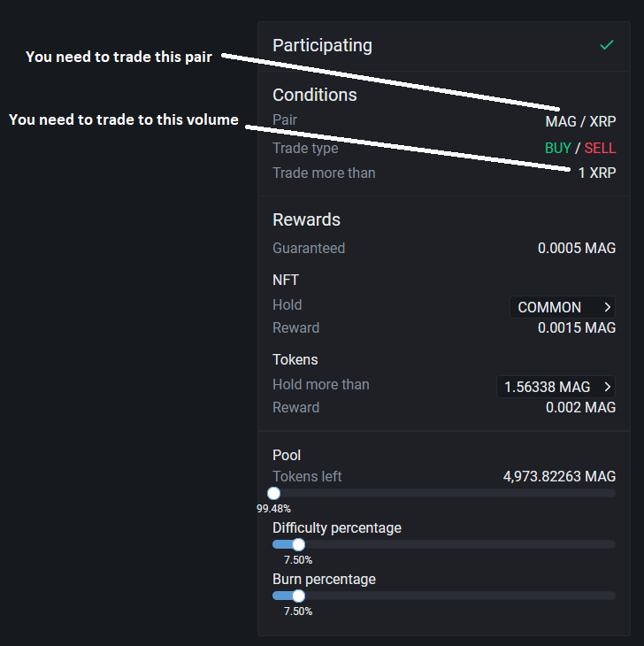The width and height of the screenshot is (644, 646).
Task: Click the NFT reward 0.0015 MAG value
Action: click(577, 327)
